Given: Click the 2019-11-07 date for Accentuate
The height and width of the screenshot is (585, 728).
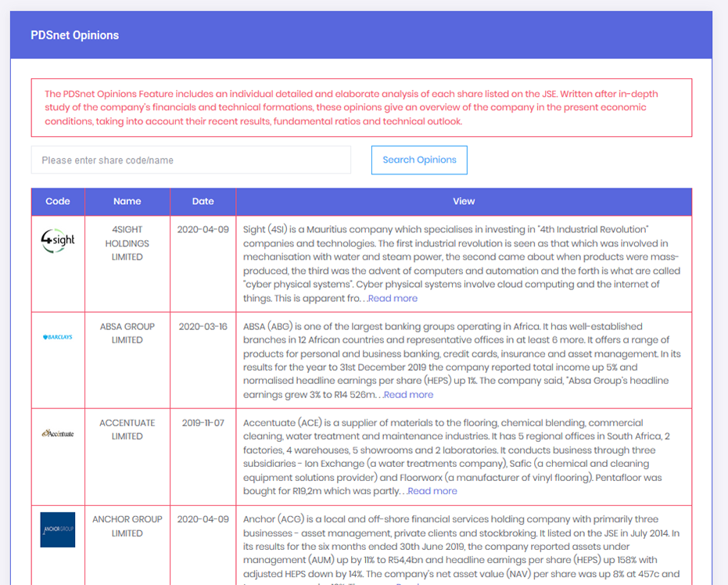Looking at the screenshot, I should point(203,423).
